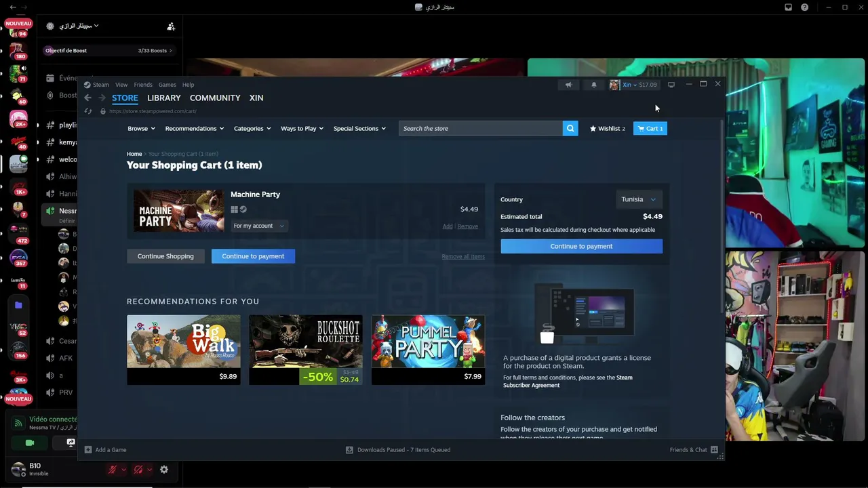Toggle Discord microphone mute
868x488 pixels.
pyautogui.click(x=113, y=469)
